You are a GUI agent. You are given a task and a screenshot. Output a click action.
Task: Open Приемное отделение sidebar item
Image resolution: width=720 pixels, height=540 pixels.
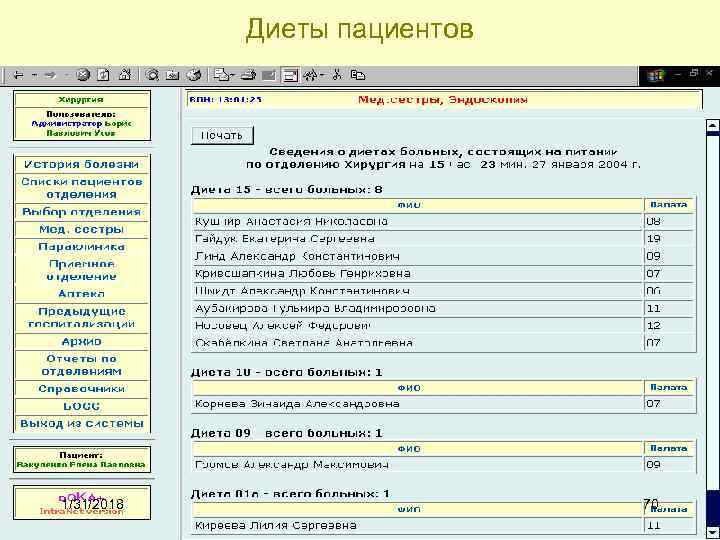pos(81,270)
